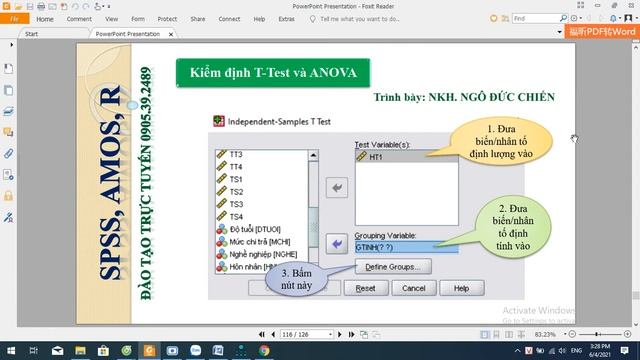Switch to the Share ribbon tab
Screen dimensions: 640x360
(x=198, y=19)
